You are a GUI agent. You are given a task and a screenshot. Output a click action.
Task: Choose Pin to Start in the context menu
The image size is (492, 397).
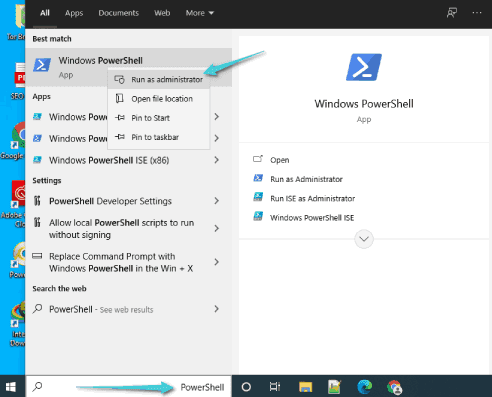[x=159, y=118]
